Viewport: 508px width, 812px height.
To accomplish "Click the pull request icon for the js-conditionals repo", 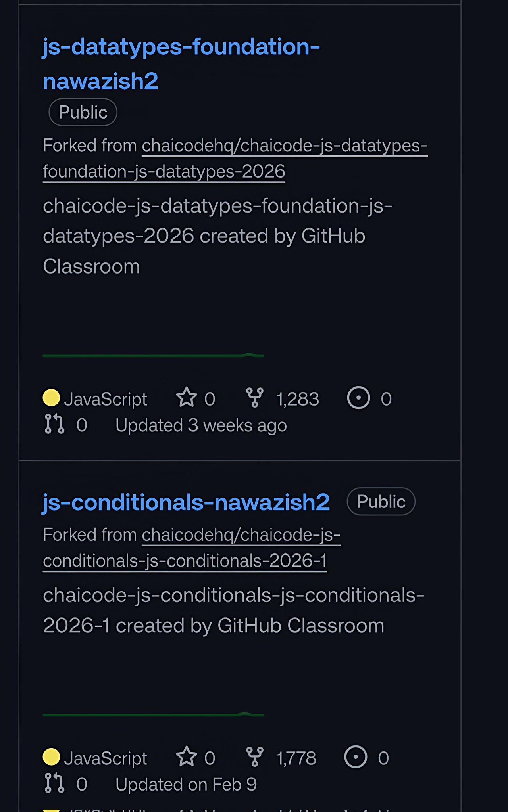I will pos(54,783).
